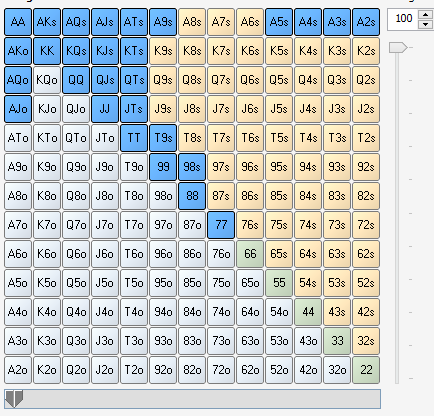Viewport: 434px width, 416px height.
Task: Select the 22 pocket pair cell
Action: point(366,370)
